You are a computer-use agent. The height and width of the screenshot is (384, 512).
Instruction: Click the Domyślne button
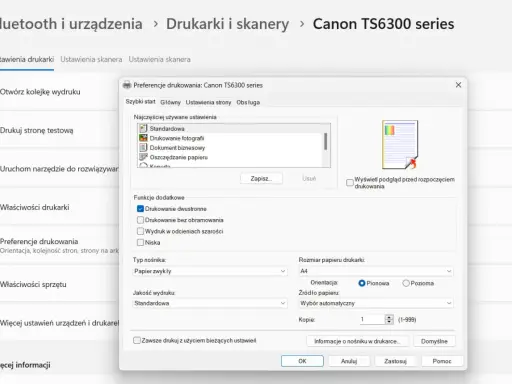[434, 341]
